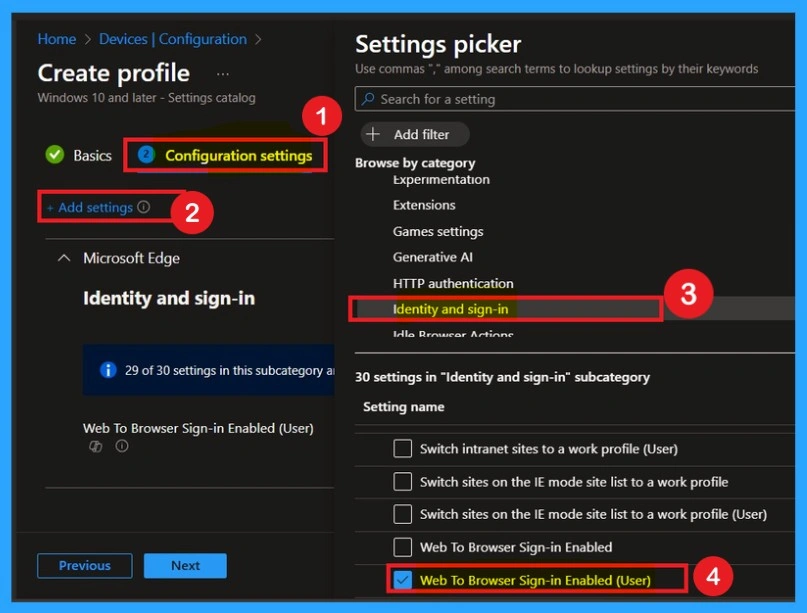Image resolution: width=807 pixels, height=613 pixels.
Task: Select the Games settings category
Action: click(438, 231)
